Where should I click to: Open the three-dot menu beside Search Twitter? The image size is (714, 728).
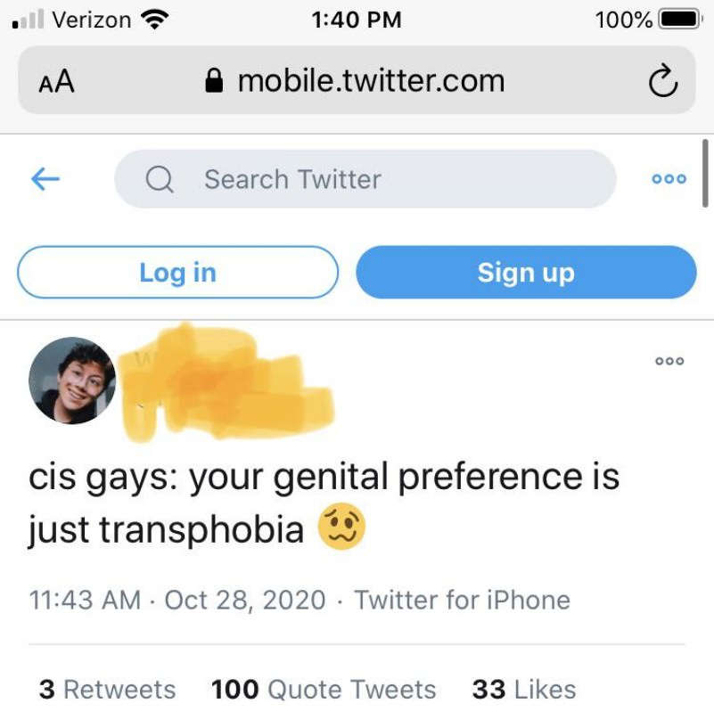(669, 179)
